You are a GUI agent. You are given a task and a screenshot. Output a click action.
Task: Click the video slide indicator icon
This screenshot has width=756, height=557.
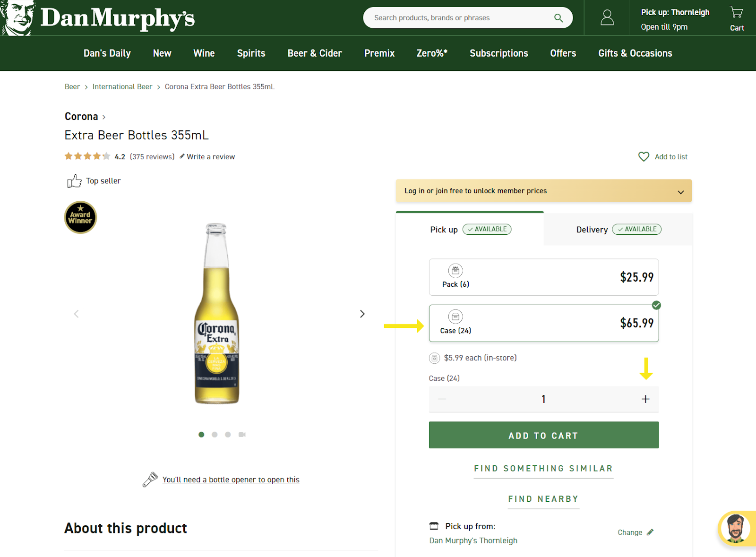click(x=242, y=435)
